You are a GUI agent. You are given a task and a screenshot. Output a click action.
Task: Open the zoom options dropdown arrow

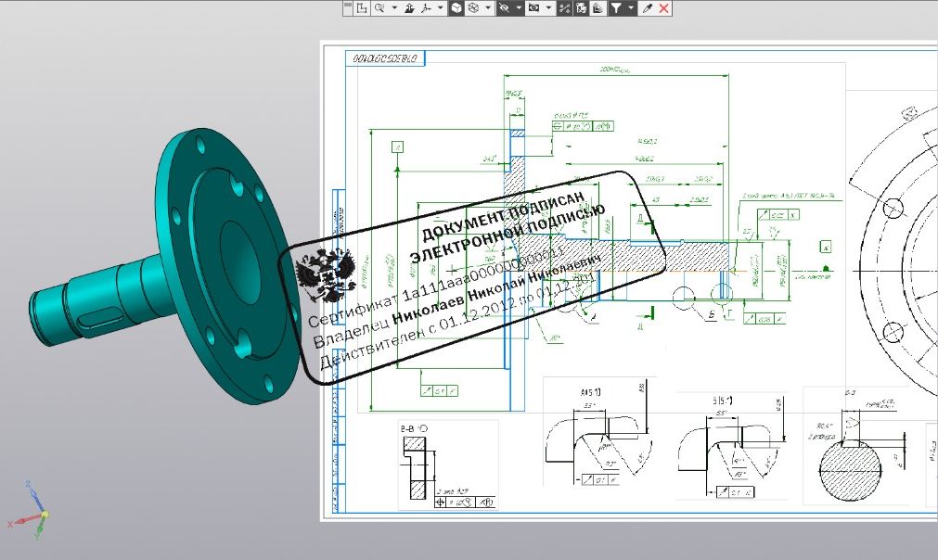click(394, 7)
